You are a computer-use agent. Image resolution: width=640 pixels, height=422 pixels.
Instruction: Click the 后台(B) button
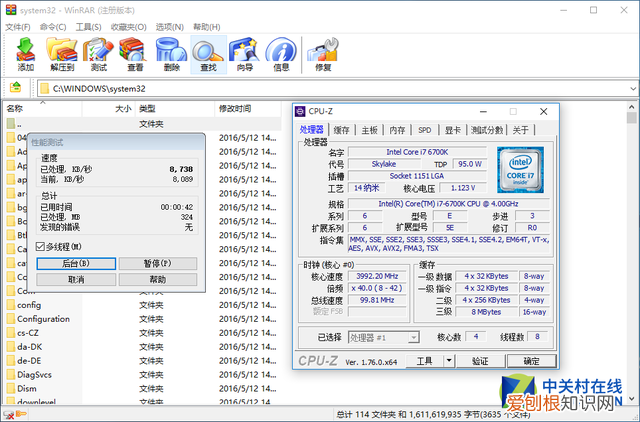[x=76, y=263]
